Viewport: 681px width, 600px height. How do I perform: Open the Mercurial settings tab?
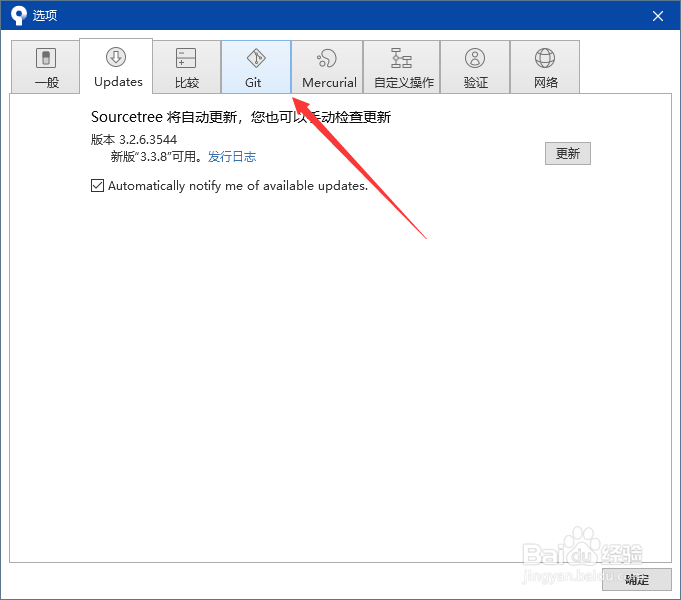point(327,67)
